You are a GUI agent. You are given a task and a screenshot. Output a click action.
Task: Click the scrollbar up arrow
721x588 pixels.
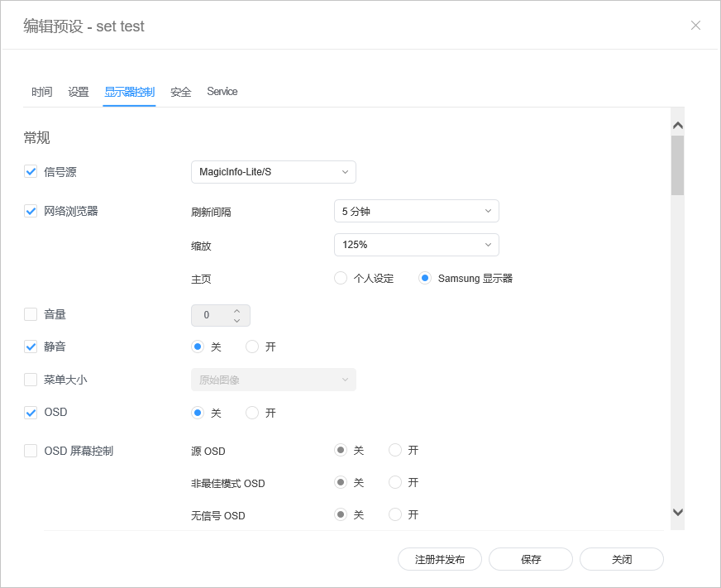point(678,126)
